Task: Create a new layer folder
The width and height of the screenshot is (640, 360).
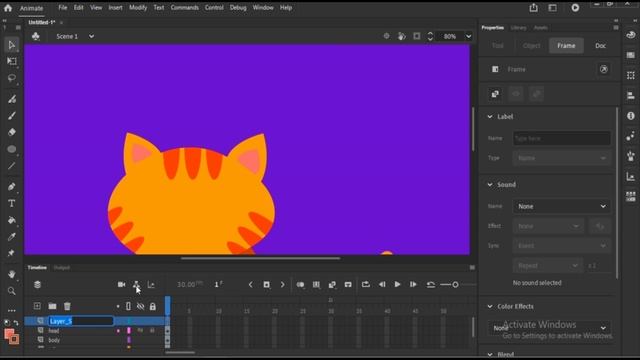Action: pos(52,306)
